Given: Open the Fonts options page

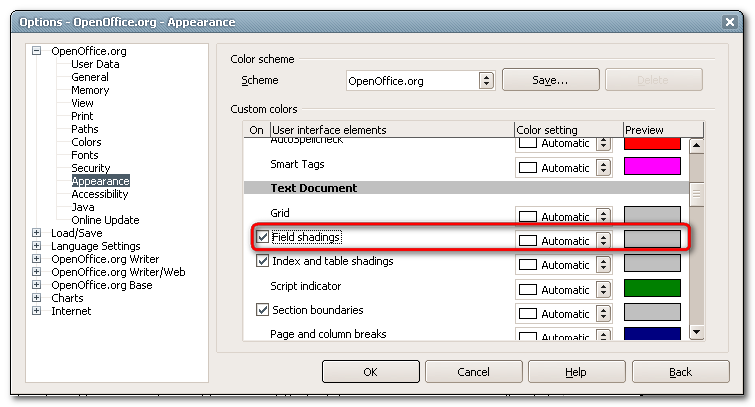Looking at the screenshot, I should 85,155.
